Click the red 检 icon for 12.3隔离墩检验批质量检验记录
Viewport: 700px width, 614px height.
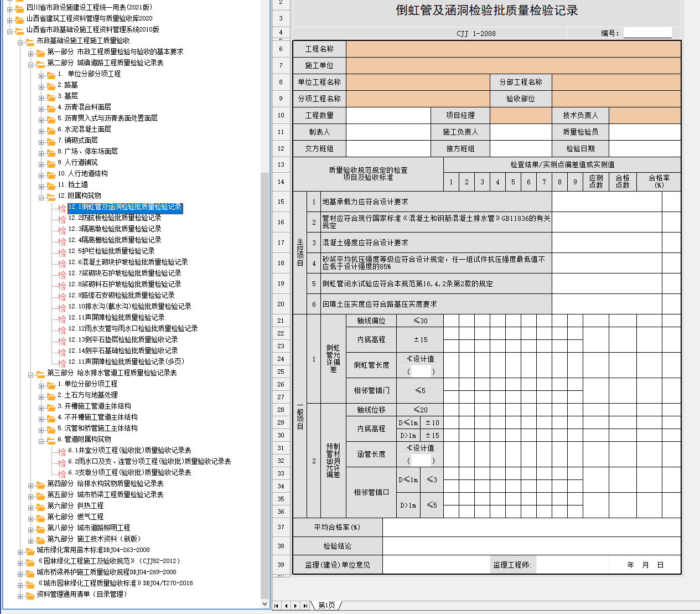pyautogui.click(x=62, y=230)
